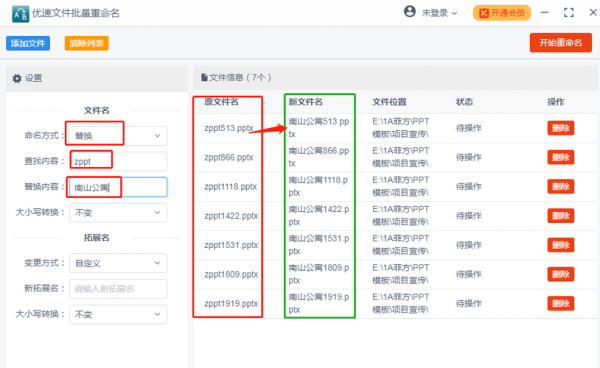Click the document icon beside 文件信息
Screen dimensions: 600x368
coord(204,77)
